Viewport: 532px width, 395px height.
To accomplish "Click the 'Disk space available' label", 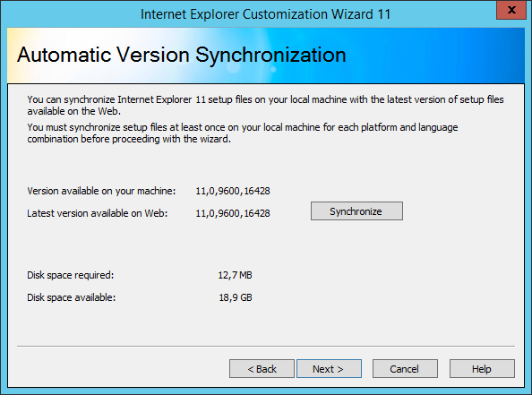I will tap(72, 297).
